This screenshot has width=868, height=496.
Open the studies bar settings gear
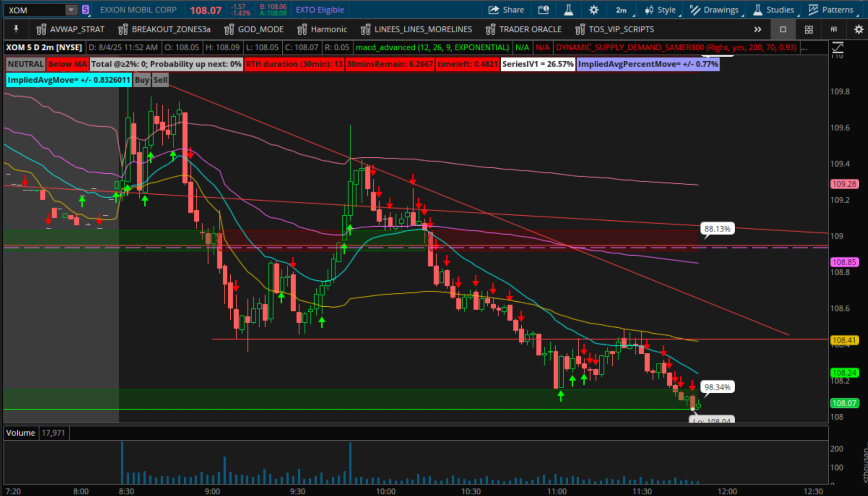858,29
